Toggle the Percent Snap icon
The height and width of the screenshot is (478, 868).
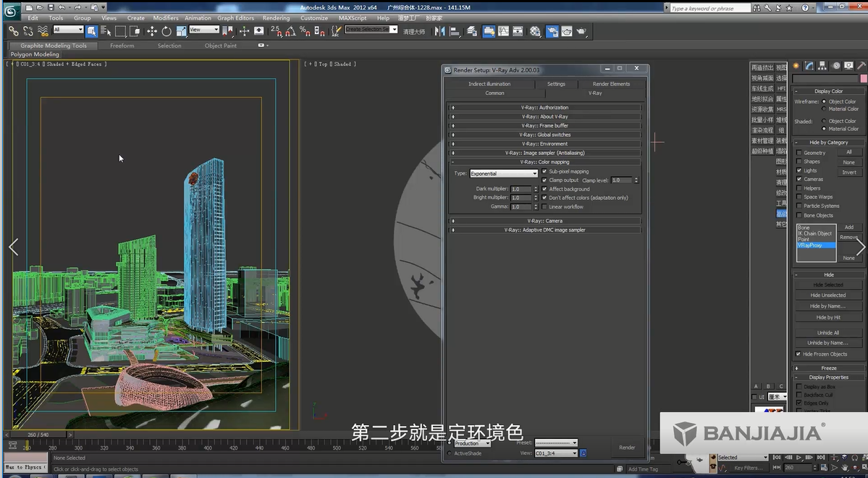coord(305,31)
